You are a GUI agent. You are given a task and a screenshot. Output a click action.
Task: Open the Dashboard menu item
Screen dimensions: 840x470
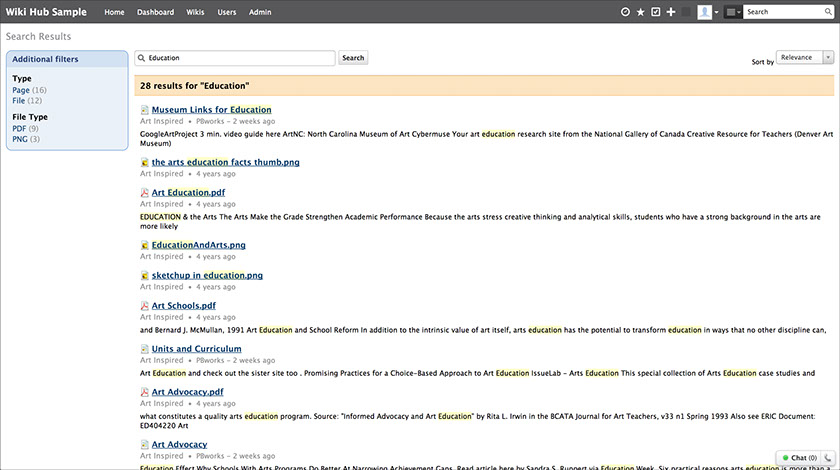click(155, 12)
